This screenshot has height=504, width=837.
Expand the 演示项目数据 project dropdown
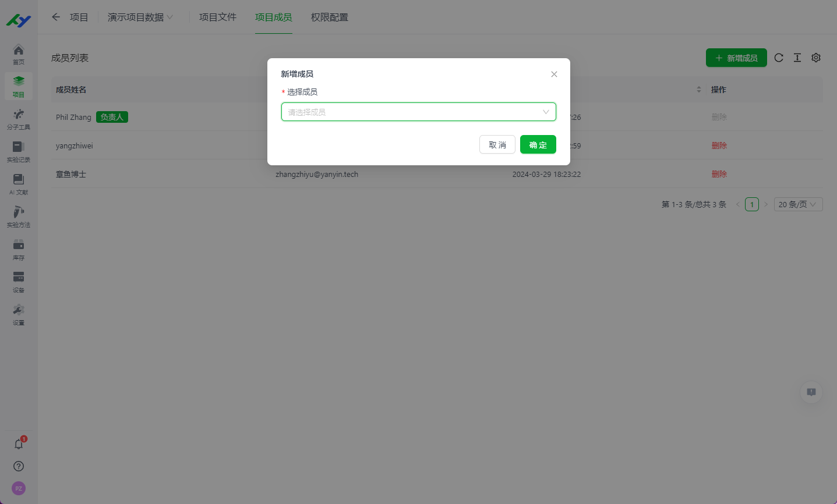pos(140,17)
